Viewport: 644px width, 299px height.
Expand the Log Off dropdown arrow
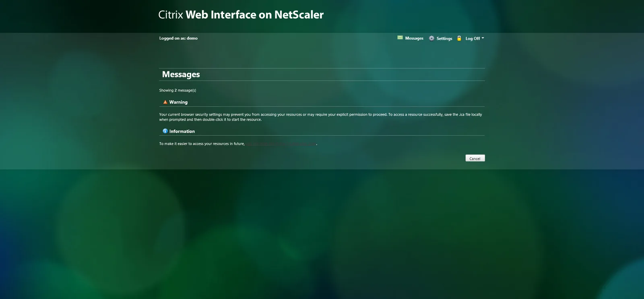pyautogui.click(x=483, y=38)
